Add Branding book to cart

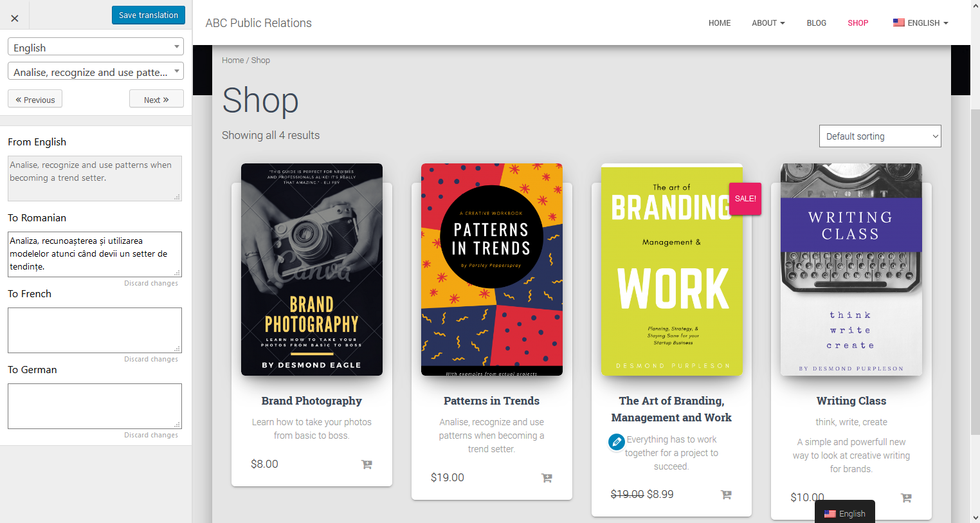point(726,495)
